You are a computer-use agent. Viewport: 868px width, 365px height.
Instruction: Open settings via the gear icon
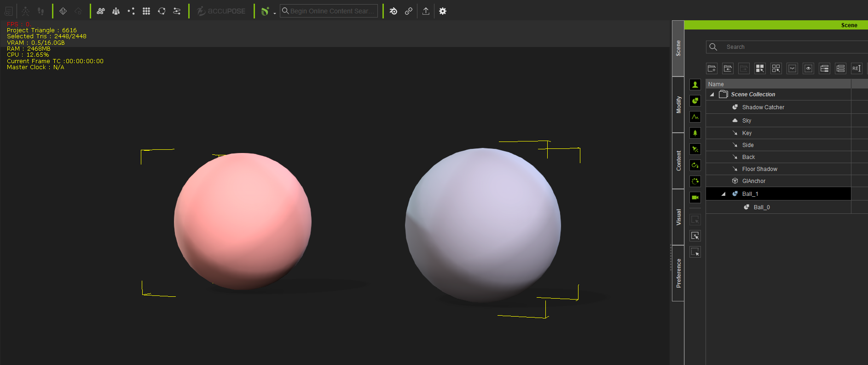(443, 11)
